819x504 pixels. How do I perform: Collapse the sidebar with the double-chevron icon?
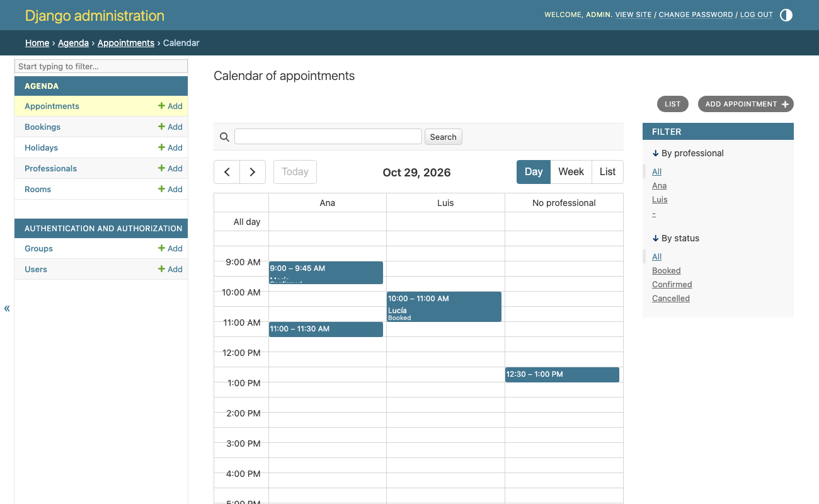[x=7, y=308]
